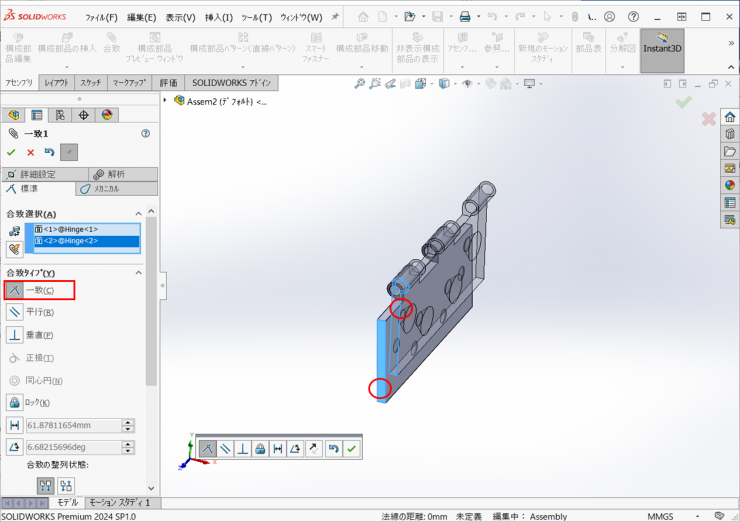Confirm the mate with the green checkmark
The width and height of the screenshot is (740, 522).
point(11,152)
